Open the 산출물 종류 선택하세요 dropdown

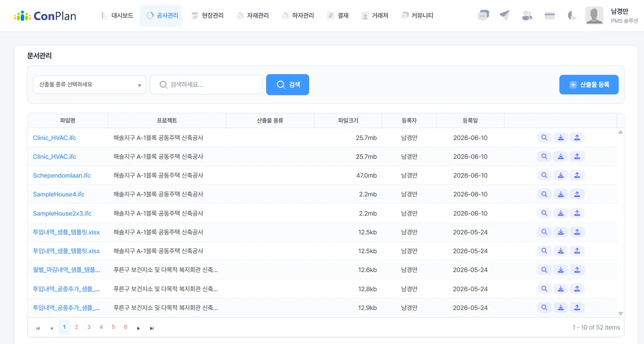pos(89,85)
